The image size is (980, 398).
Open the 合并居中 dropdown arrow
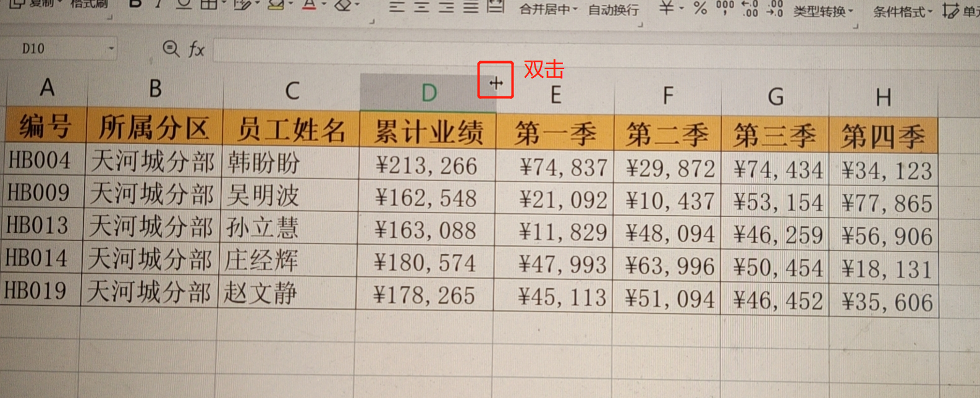[575, 9]
